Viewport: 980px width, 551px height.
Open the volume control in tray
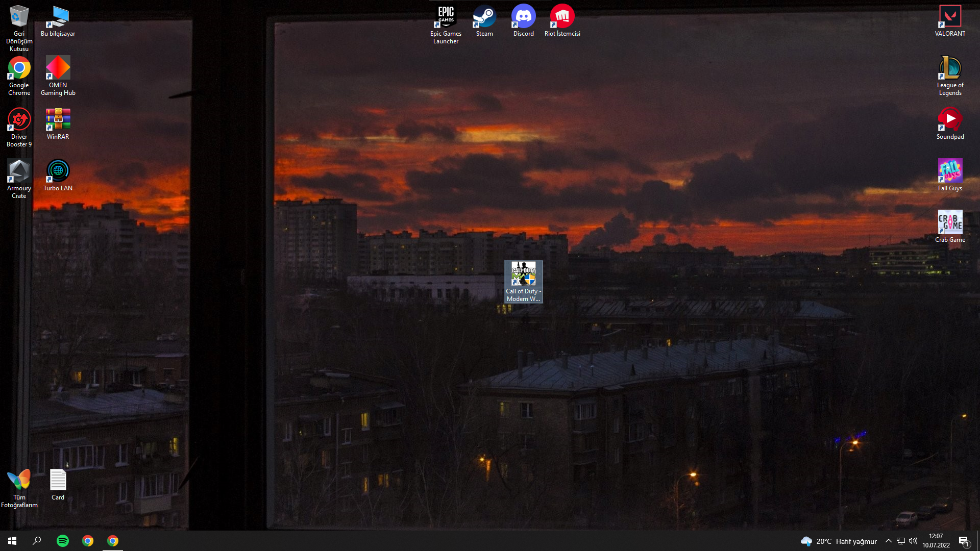(913, 541)
